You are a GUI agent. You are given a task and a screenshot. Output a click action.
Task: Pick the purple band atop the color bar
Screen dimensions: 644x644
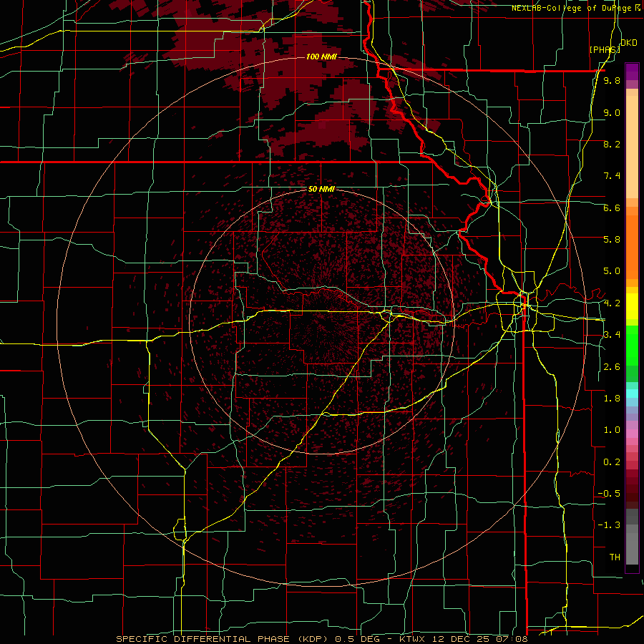(x=632, y=72)
